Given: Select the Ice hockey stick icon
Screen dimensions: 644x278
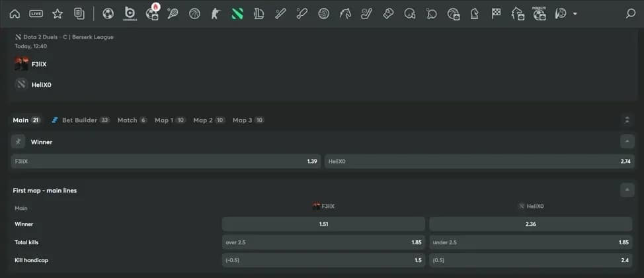Looking at the screenshot, I should [x=366, y=14].
